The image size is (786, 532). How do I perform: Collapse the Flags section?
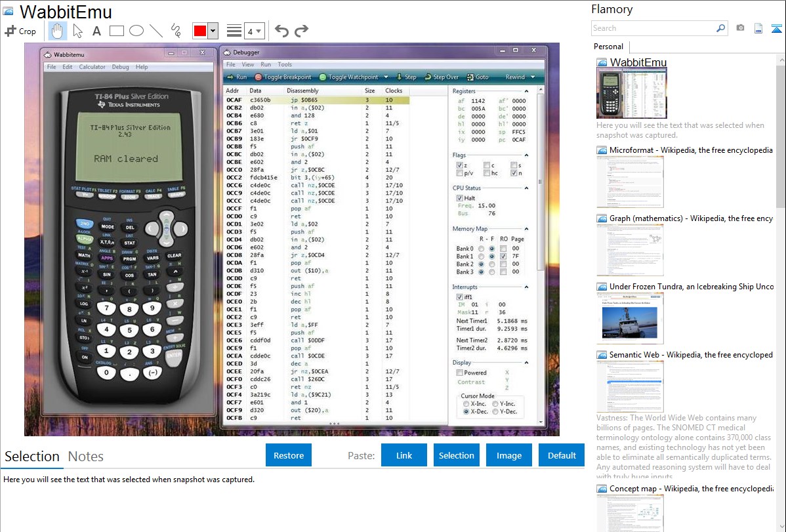point(526,155)
